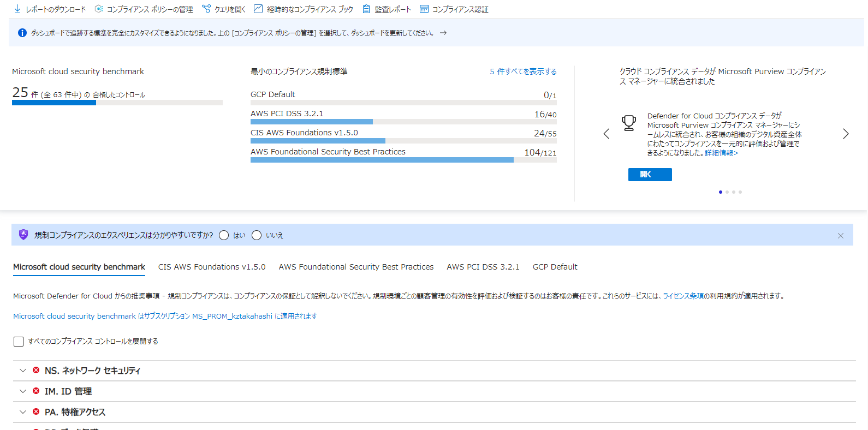Viewport: 868px width, 430px height.
Task: Select the はい radio button
Action: point(224,235)
